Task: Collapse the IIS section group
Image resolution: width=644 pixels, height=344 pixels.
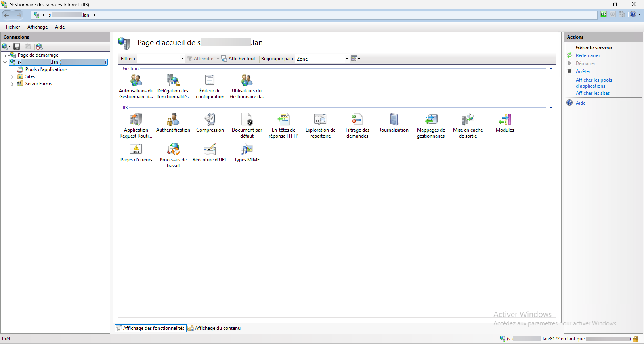Action: 550,108
